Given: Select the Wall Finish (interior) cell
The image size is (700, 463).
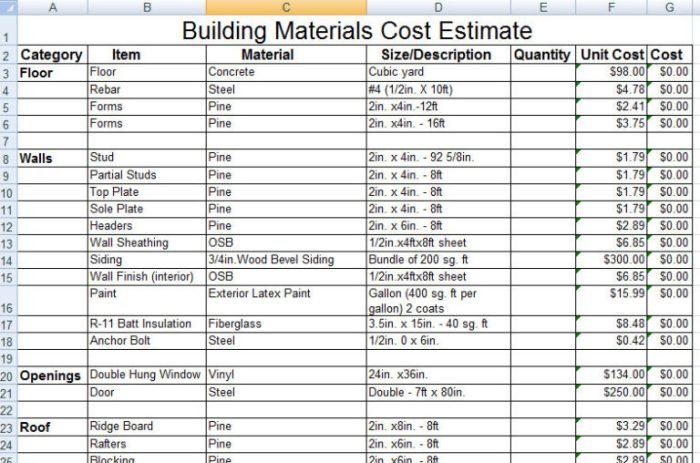Looking at the screenshot, I should tap(147, 277).
